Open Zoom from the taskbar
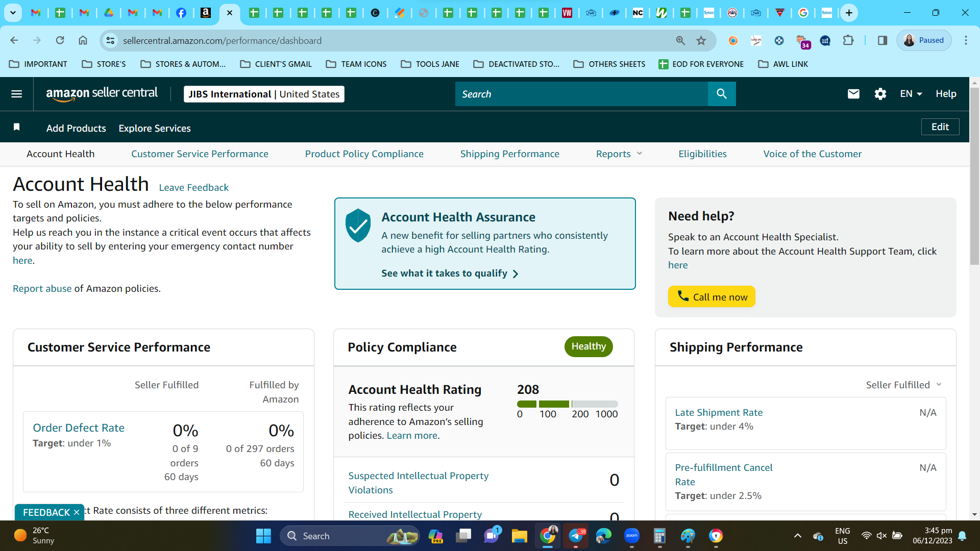 click(x=632, y=536)
